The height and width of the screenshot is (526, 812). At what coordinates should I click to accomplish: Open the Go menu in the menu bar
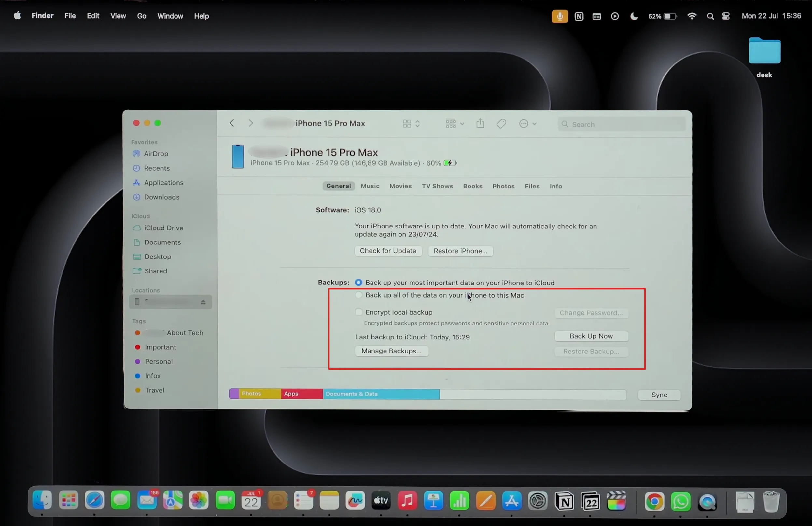click(141, 16)
